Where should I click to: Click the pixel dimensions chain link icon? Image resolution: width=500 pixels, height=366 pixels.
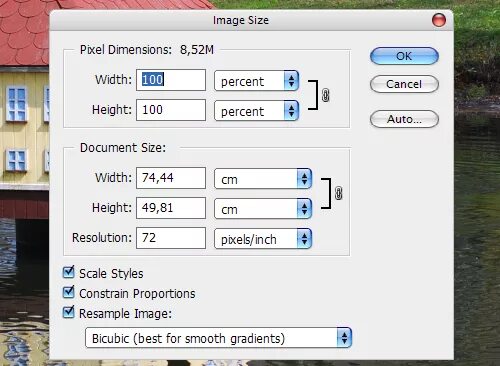(326, 95)
